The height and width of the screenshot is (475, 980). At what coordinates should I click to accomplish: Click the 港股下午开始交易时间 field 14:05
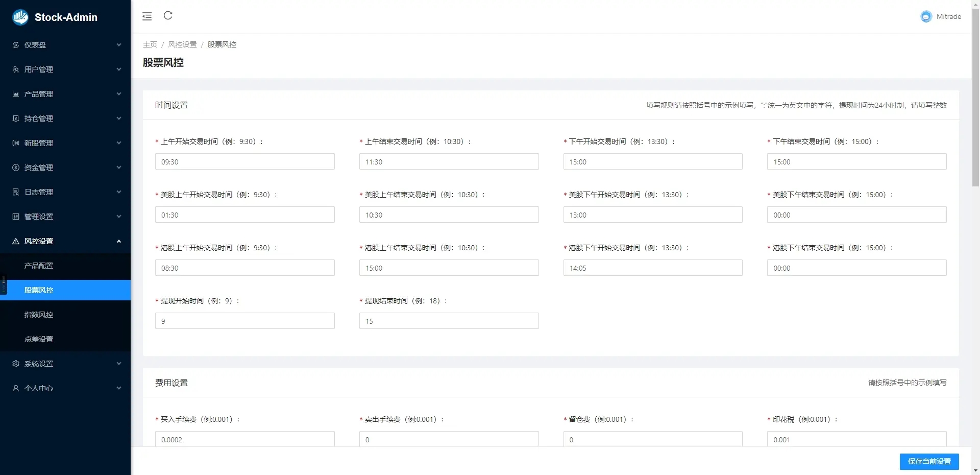coord(653,268)
